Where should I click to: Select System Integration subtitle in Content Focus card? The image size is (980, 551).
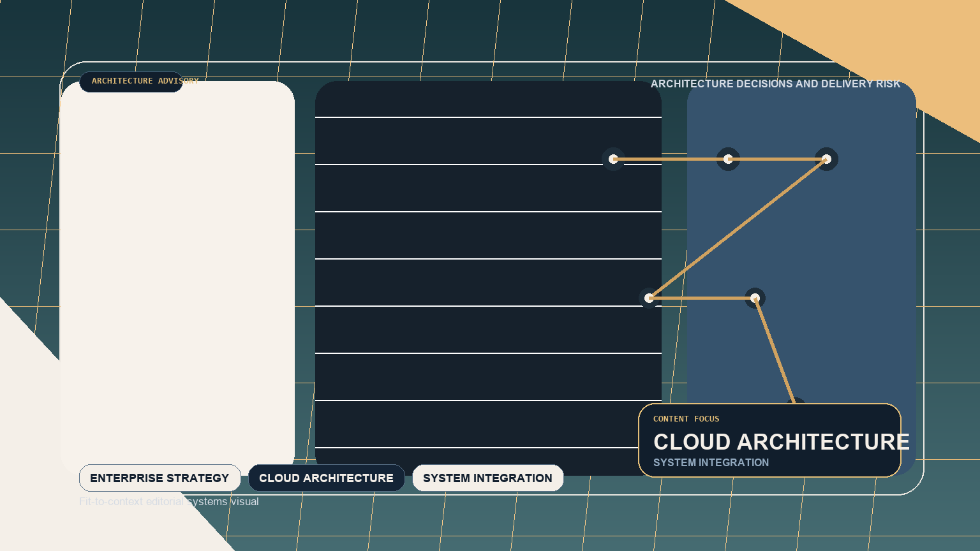coord(711,462)
